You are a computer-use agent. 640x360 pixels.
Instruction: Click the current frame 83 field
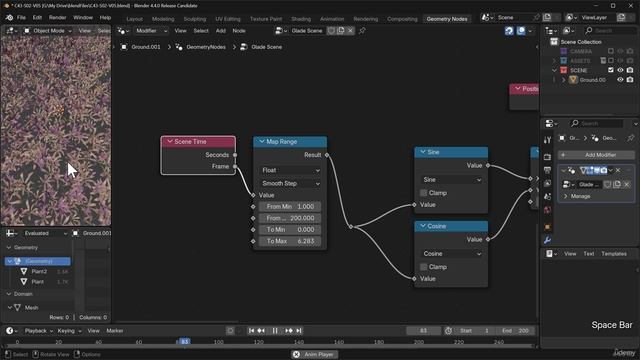tap(423, 331)
